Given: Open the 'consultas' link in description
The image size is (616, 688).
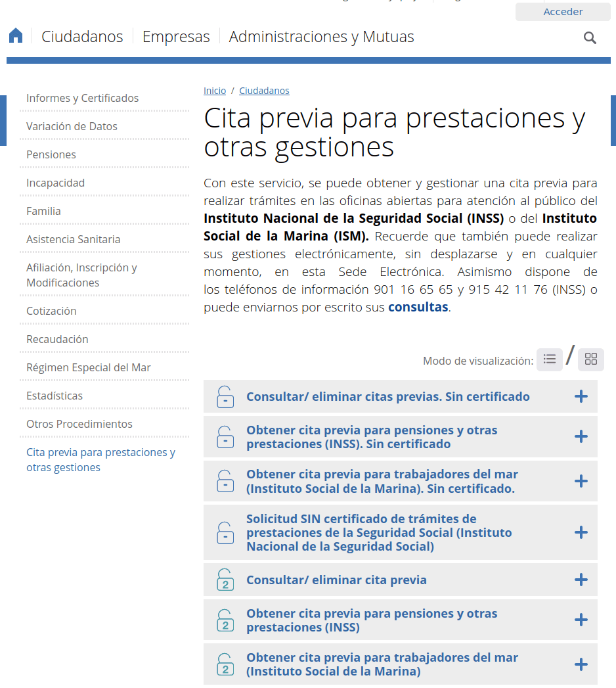Looking at the screenshot, I should pyautogui.click(x=418, y=307).
